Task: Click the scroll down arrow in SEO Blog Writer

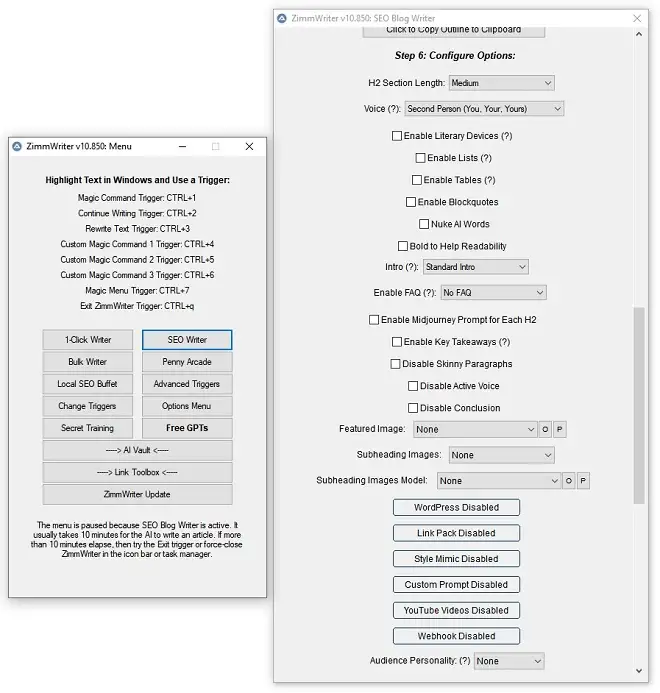Action: [x=639, y=670]
